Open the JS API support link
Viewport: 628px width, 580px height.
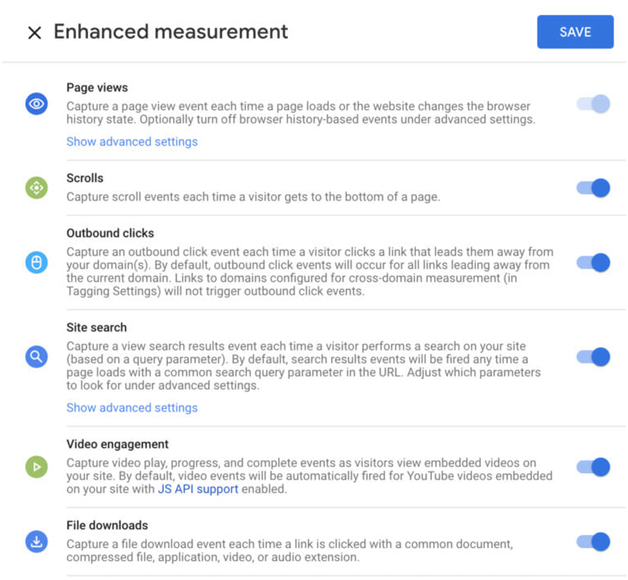[198, 489]
